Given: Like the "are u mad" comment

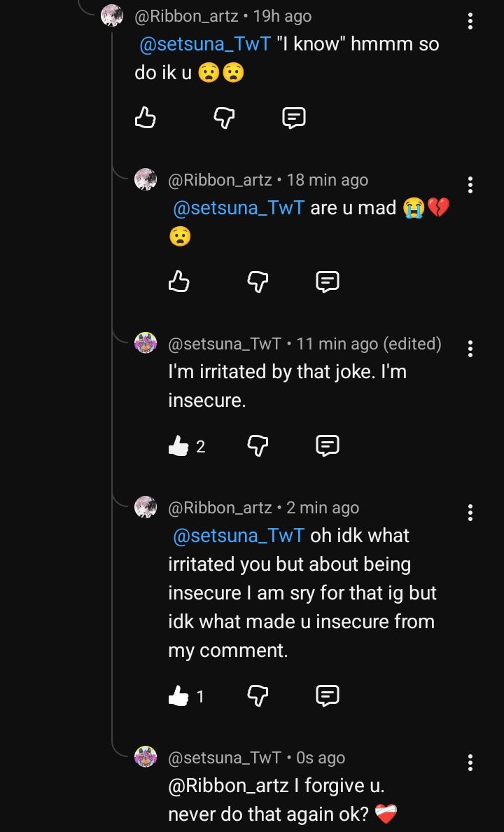Looking at the screenshot, I should pos(179,282).
